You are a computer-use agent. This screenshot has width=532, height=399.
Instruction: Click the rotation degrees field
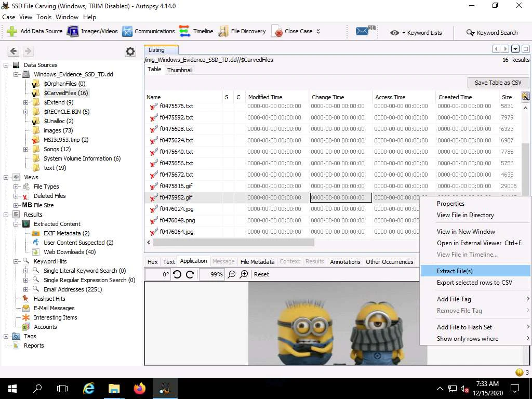158,274
